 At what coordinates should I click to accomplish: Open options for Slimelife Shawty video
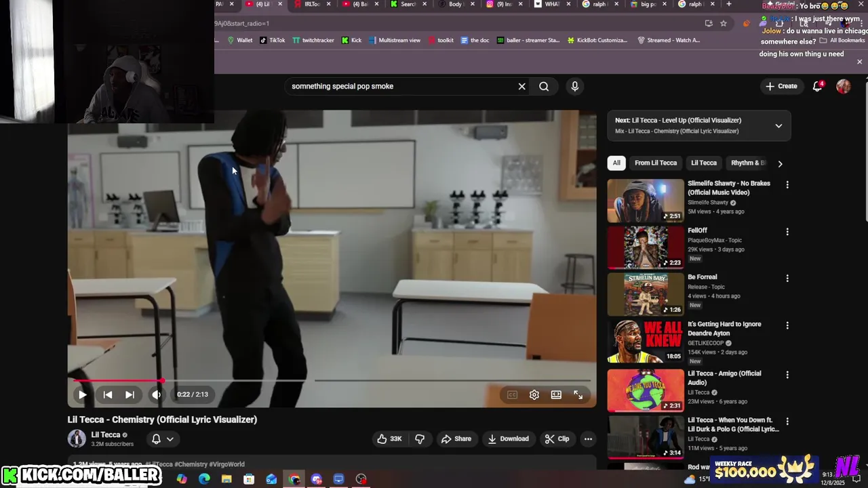[x=787, y=184]
